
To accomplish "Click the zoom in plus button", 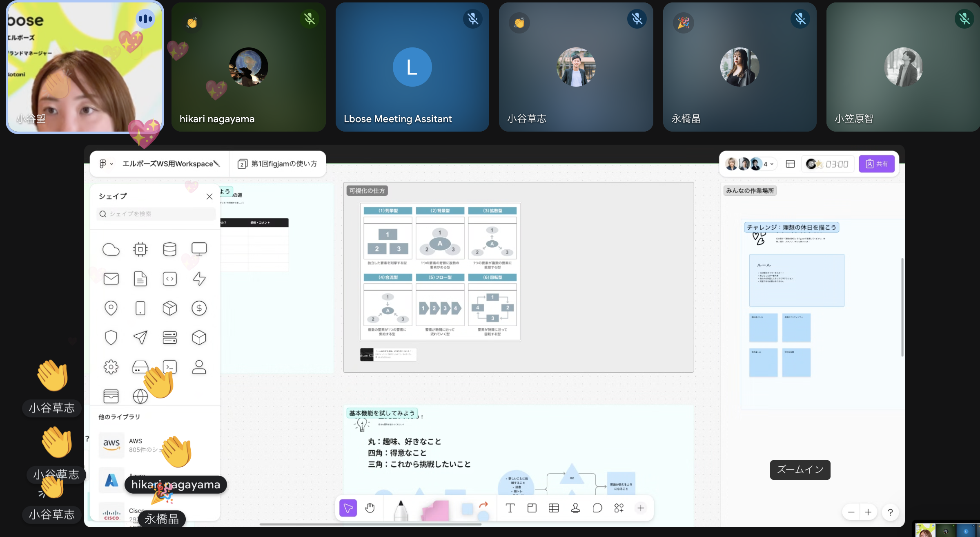I will pos(868,512).
